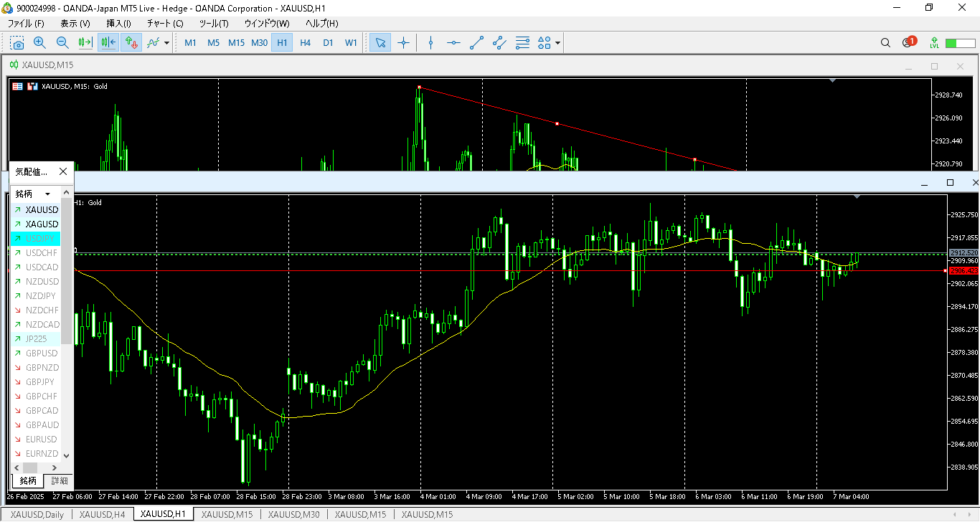Open the shapes objects tool
Viewport: 980px width, 522px height.
545,42
